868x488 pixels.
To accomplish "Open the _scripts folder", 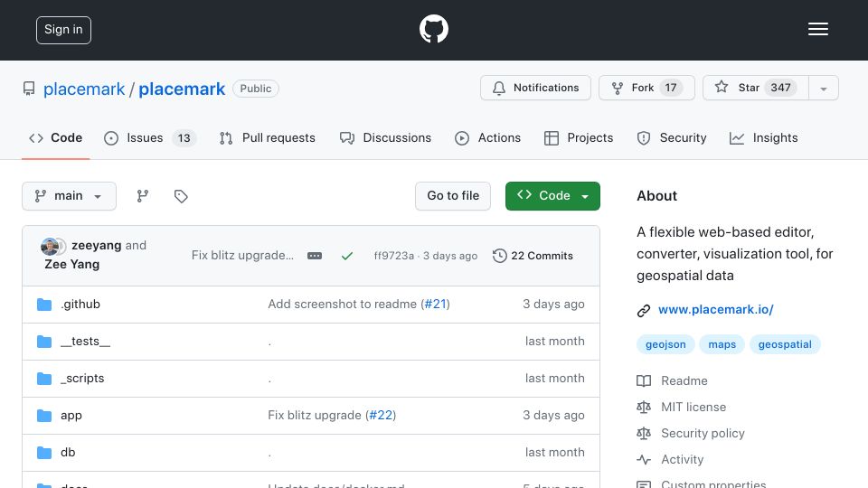I will (x=82, y=379).
